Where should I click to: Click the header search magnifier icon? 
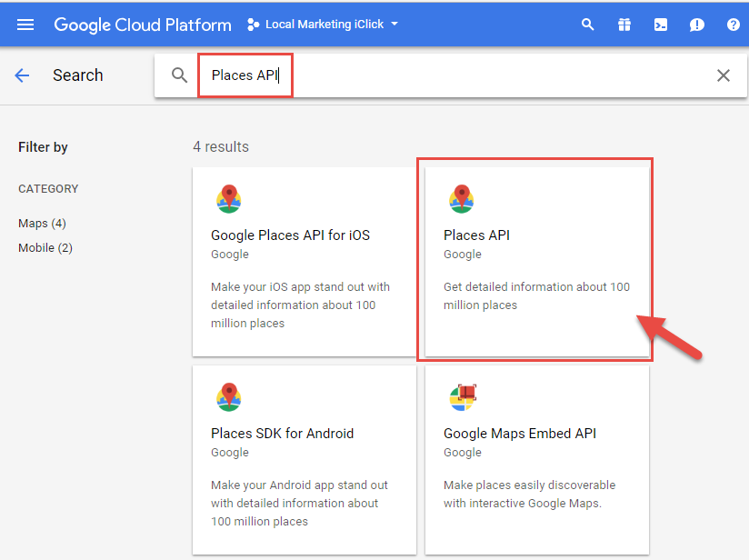[587, 25]
